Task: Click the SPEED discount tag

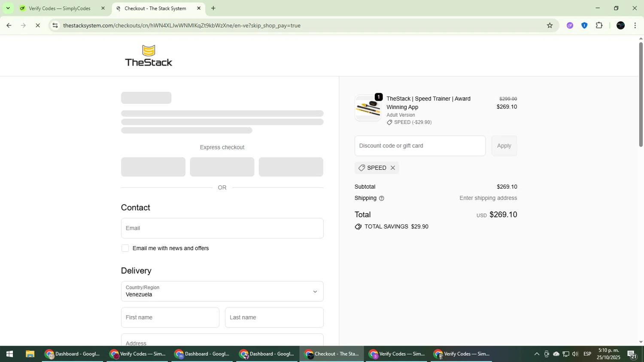Action: [377, 168]
